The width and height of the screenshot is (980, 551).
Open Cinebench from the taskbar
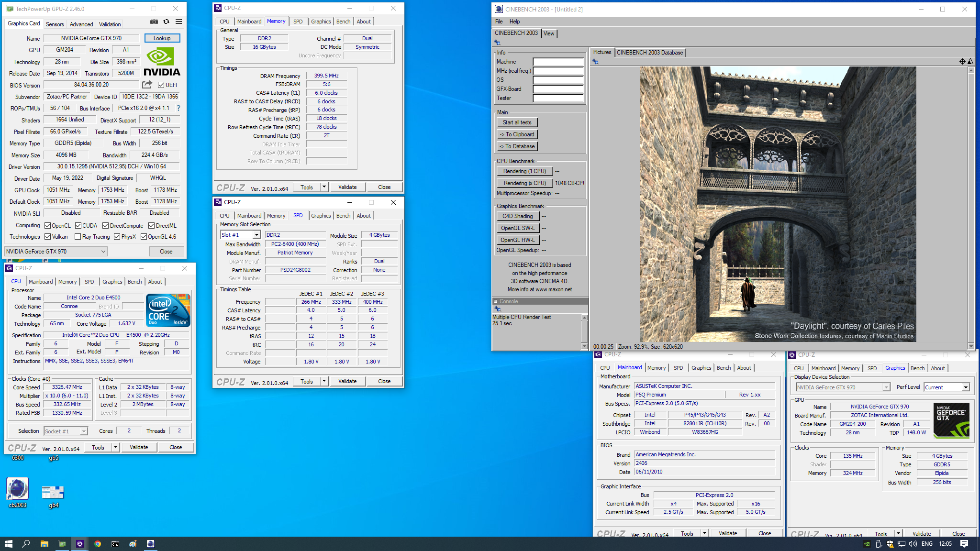point(150,544)
